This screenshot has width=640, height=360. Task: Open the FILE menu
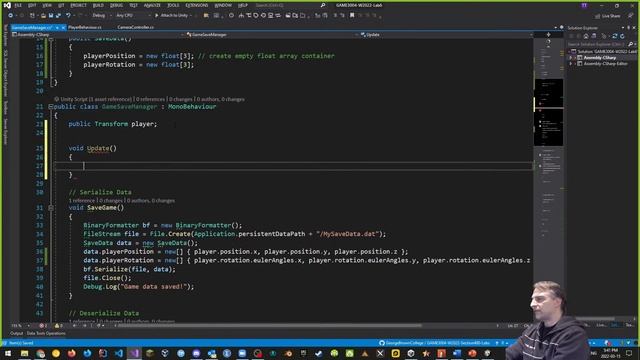[18, 5]
